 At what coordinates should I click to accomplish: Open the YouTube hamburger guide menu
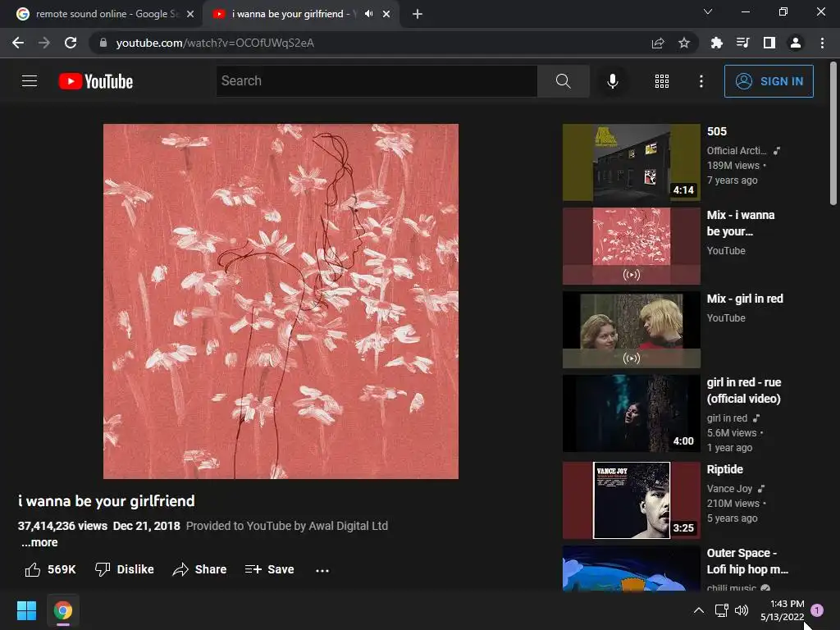coord(30,81)
